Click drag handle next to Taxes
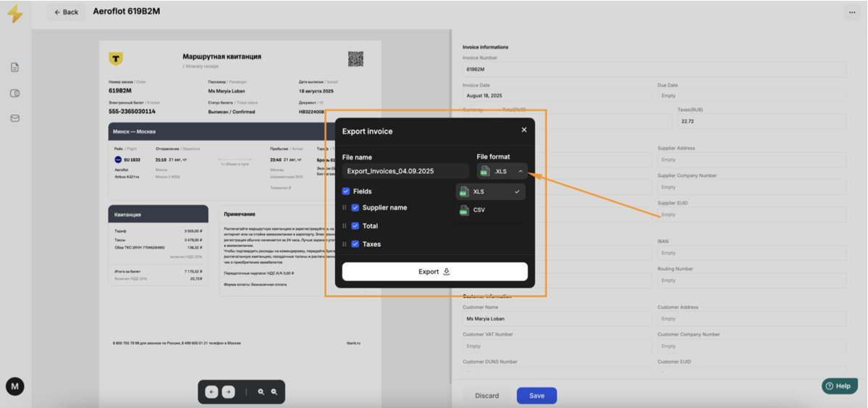Image resolution: width=868 pixels, height=408 pixels. pyautogui.click(x=344, y=243)
